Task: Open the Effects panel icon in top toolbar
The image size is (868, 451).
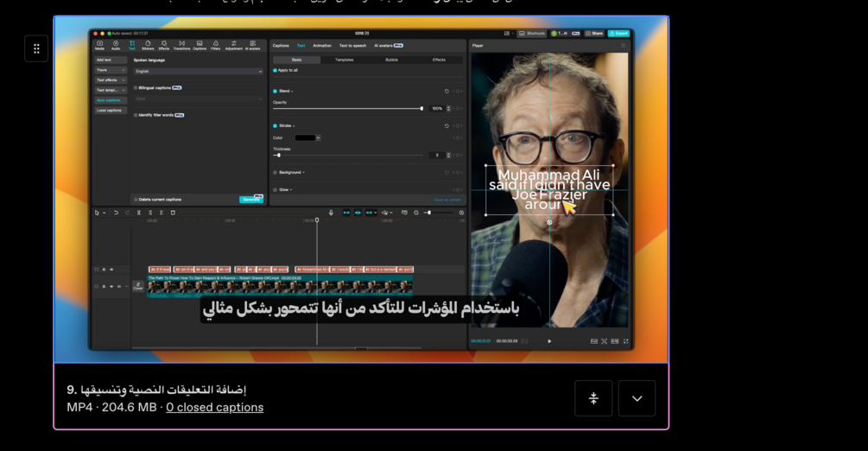Action: coord(164,45)
